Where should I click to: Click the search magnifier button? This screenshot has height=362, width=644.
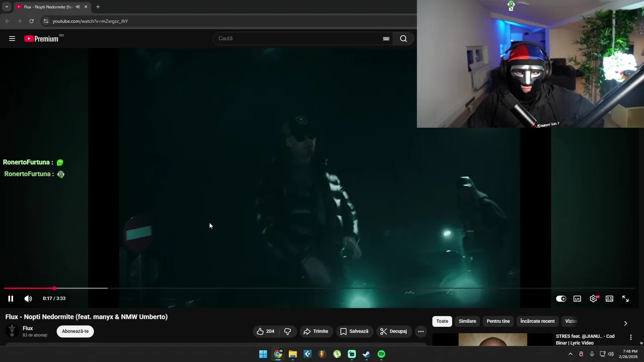click(404, 39)
